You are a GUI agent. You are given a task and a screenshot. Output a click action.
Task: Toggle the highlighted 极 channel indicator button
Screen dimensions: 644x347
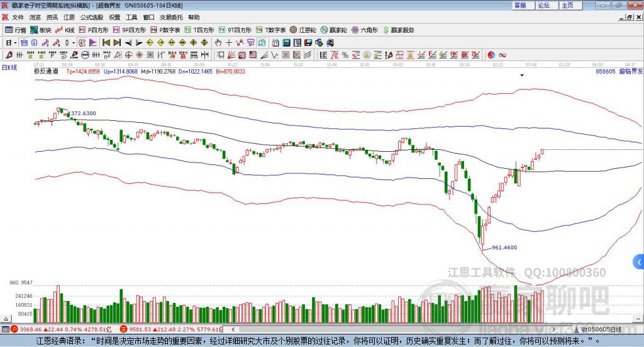tap(82, 43)
